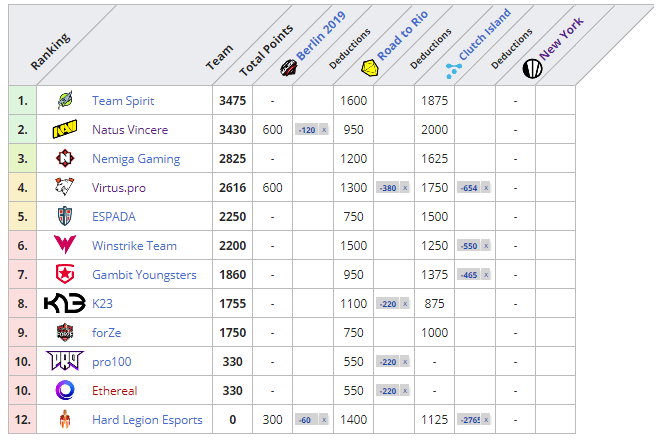Open the Virtus.pro team link
Screen dimensions: 659x444
(119, 188)
